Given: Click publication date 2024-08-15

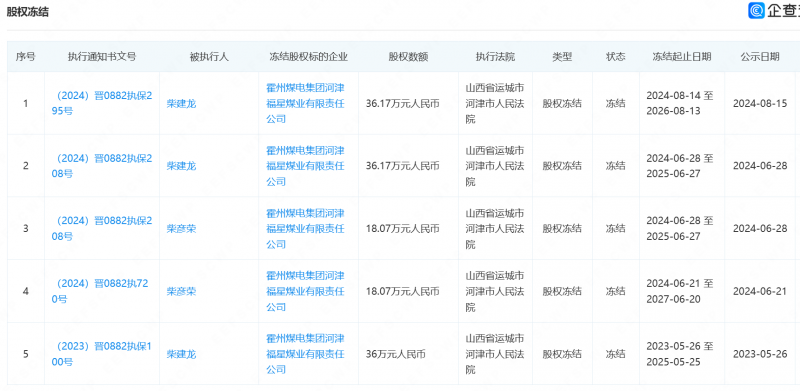Looking at the screenshot, I should 760,104.
